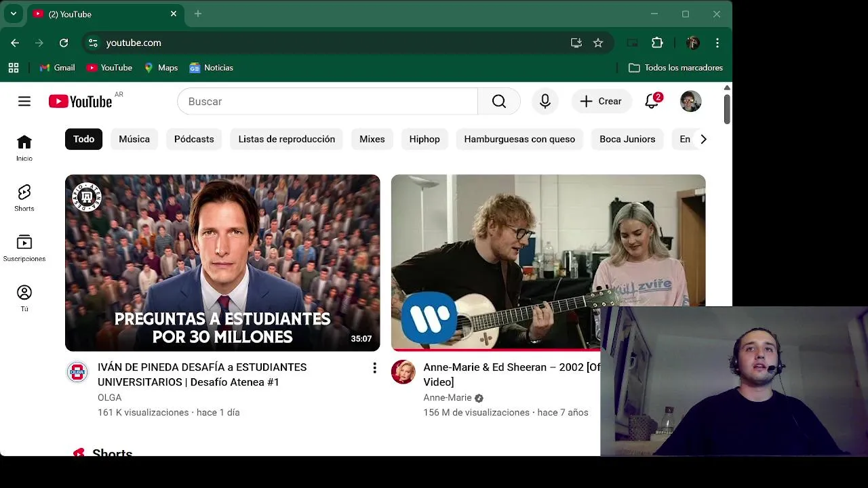Viewport: 868px width, 488px height.
Task: Reload the page
Action: (x=64, y=43)
